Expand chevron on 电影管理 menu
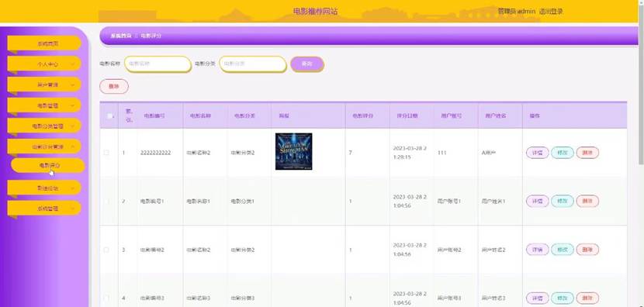Viewport: 644px width, 307px height. point(73,105)
